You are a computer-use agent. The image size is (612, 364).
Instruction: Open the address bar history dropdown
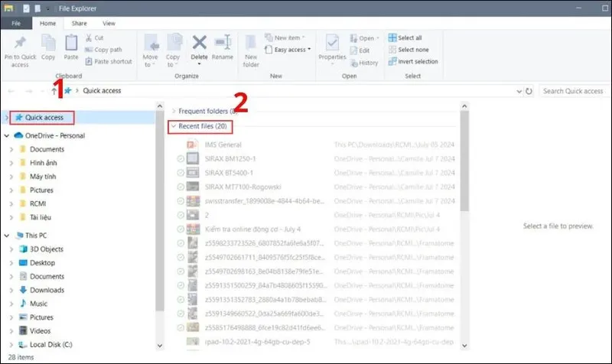click(x=519, y=91)
